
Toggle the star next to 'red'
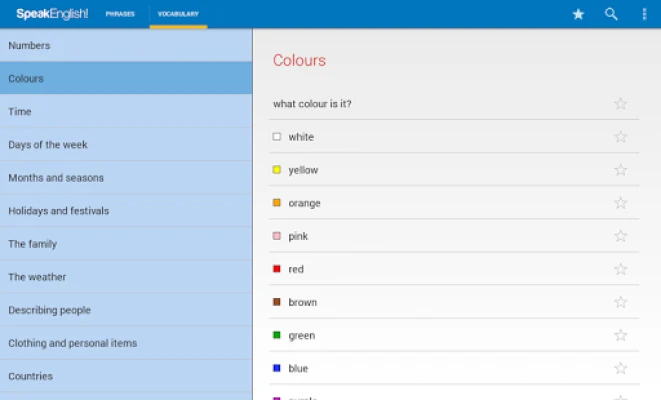[x=620, y=269]
